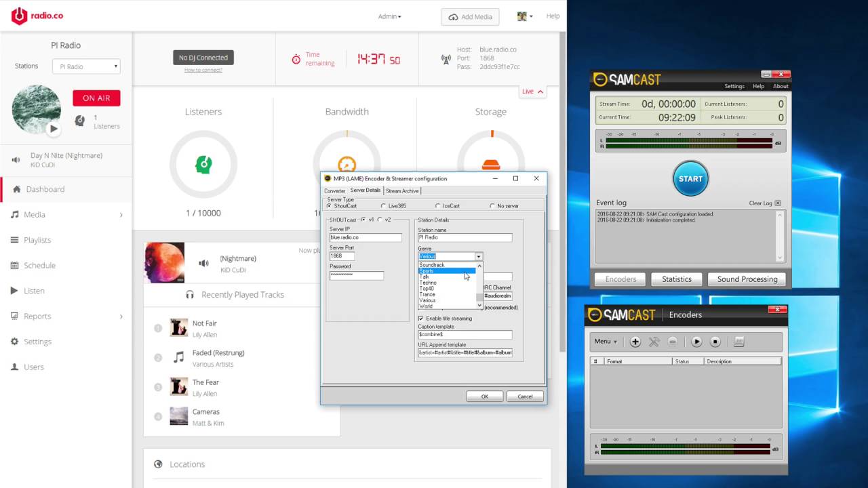Click the genre list scrollbar thumb
The image size is (868, 488).
pos(479,297)
